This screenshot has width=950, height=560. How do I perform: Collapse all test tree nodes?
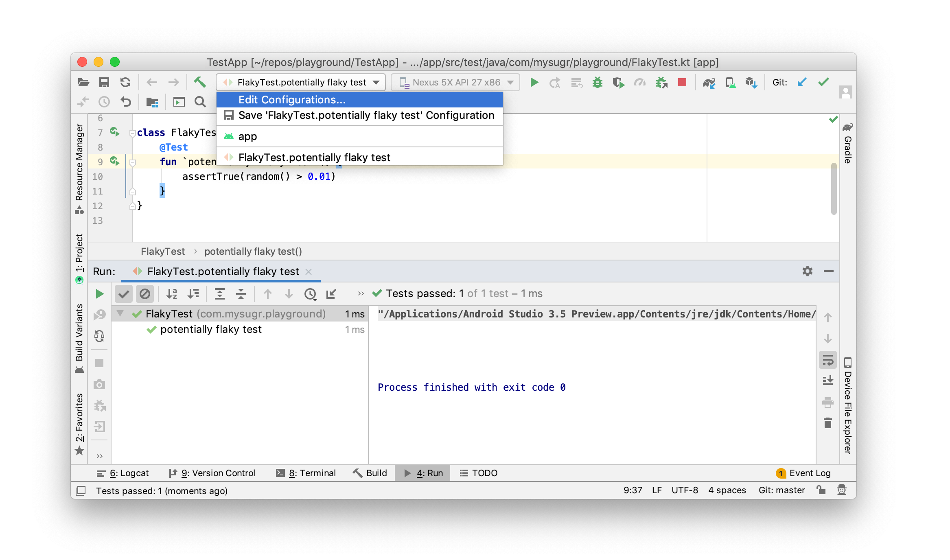coord(241,294)
